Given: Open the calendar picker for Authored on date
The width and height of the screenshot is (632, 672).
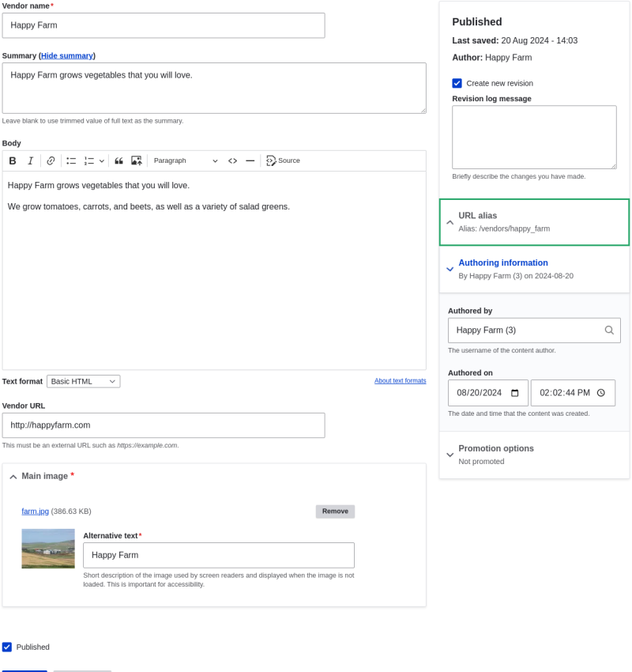Looking at the screenshot, I should tap(514, 393).
